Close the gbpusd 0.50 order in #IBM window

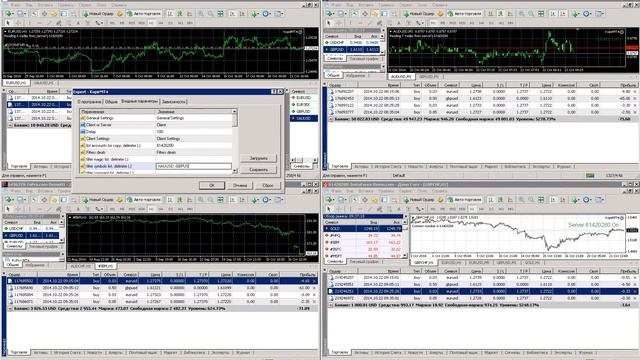(x=314, y=288)
